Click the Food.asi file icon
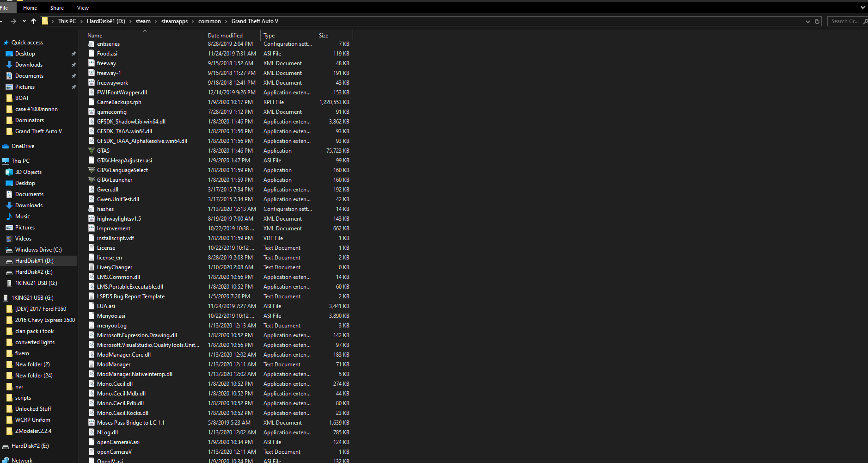868x463 pixels. [92, 54]
